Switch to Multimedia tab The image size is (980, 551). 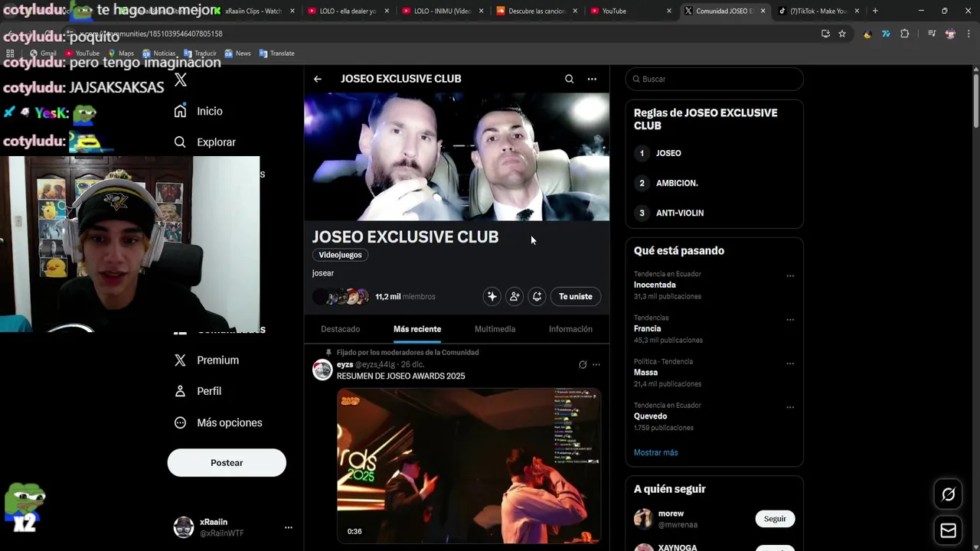pyautogui.click(x=495, y=329)
